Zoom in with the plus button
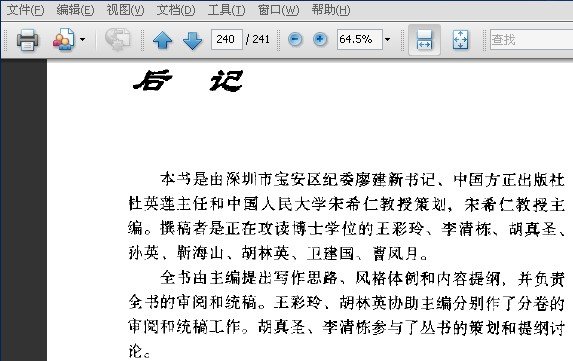Image resolution: width=573 pixels, height=361 pixels. (x=320, y=39)
